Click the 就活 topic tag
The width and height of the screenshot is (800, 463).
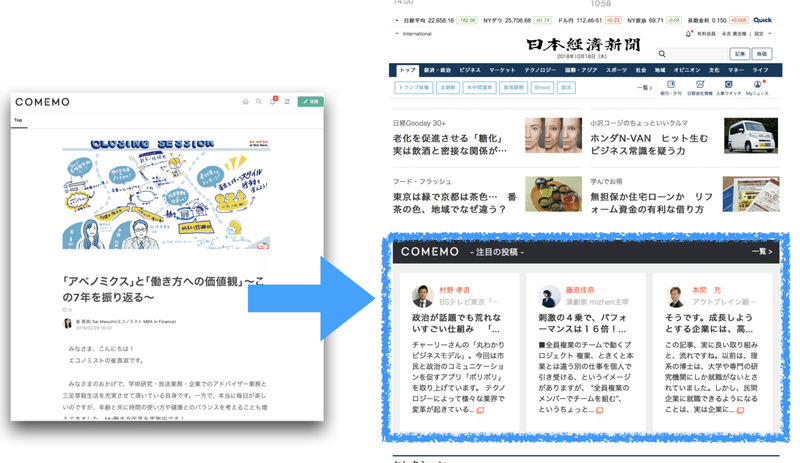click(566, 88)
